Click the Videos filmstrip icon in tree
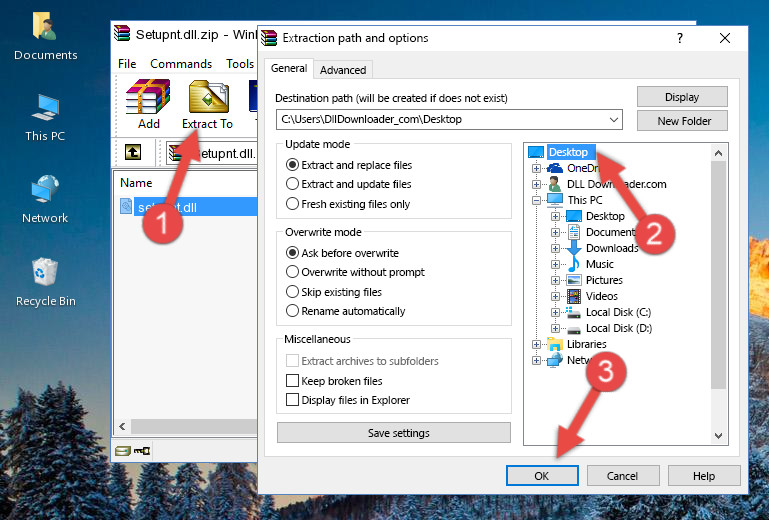 click(574, 296)
